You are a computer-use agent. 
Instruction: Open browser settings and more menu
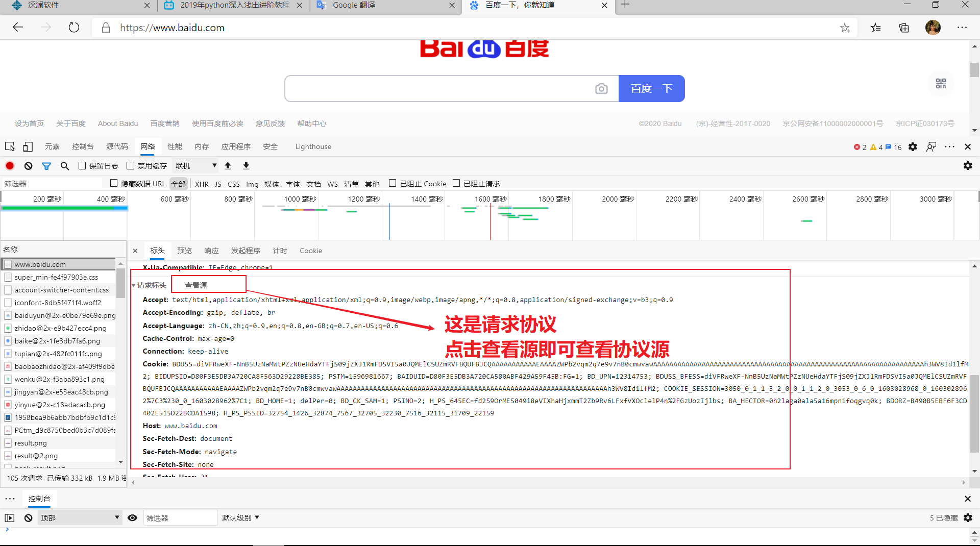(962, 28)
